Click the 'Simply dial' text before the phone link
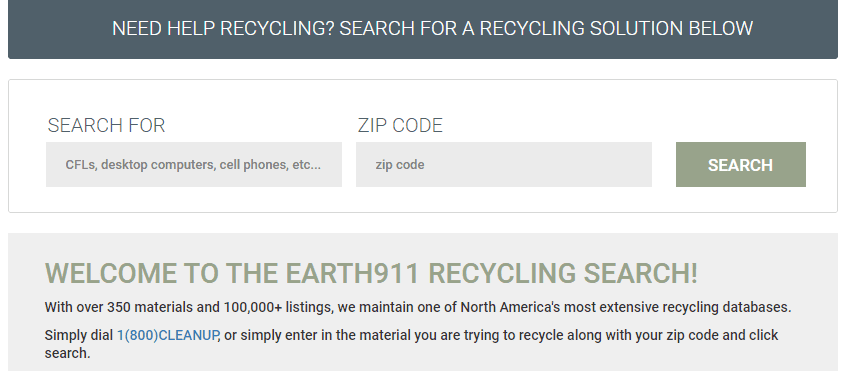Viewport: 848px width, 371px height. coord(79,335)
